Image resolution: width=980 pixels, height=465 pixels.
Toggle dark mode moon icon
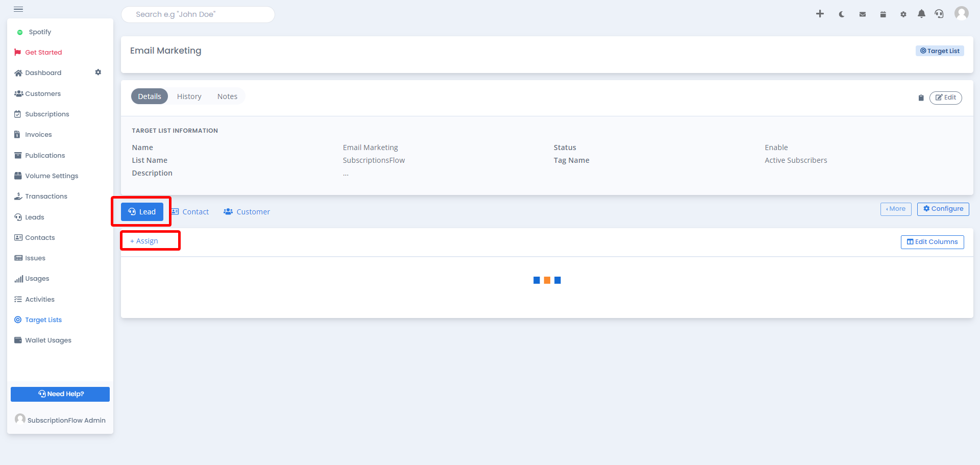pos(842,14)
